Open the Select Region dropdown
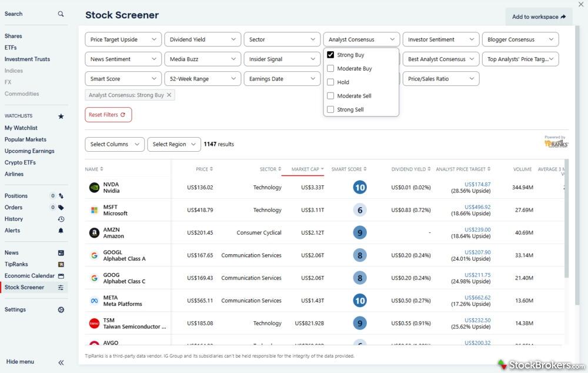 coord(173,144)
